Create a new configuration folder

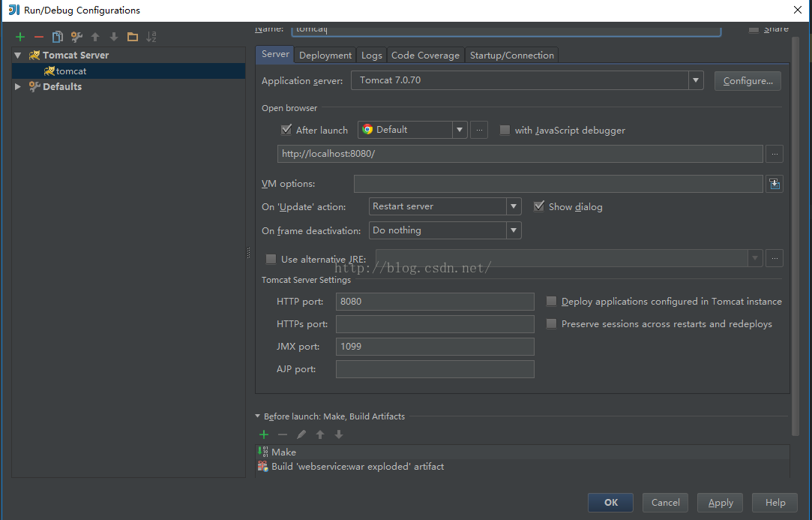click(x=133, y=37)
